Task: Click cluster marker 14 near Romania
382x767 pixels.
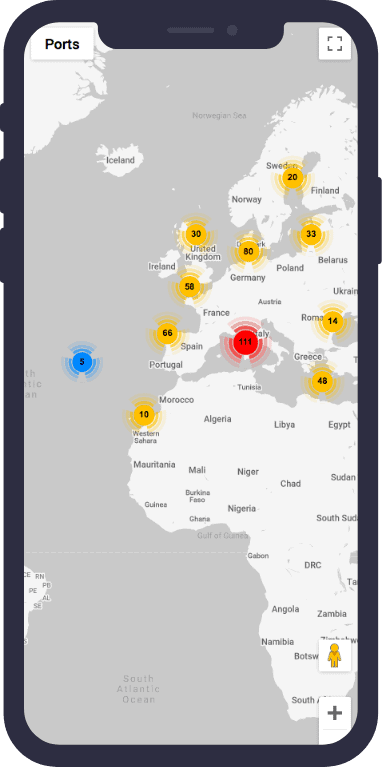Action: 333,321
